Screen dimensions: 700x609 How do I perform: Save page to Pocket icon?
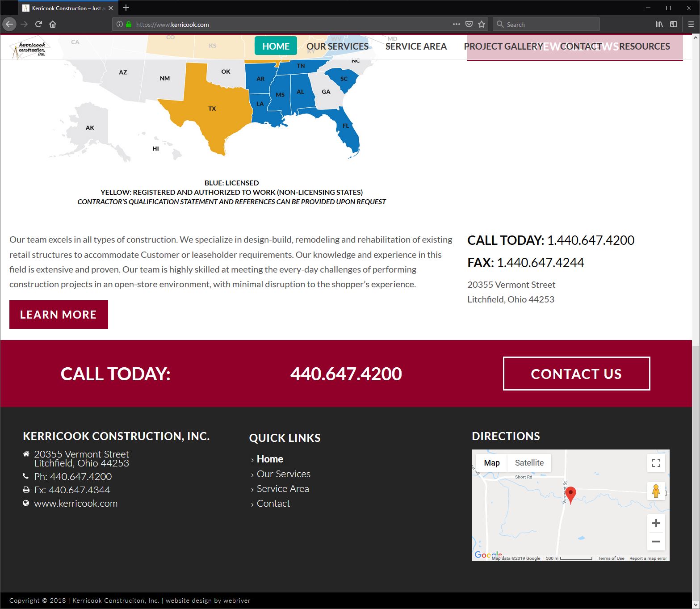[469, 24]
